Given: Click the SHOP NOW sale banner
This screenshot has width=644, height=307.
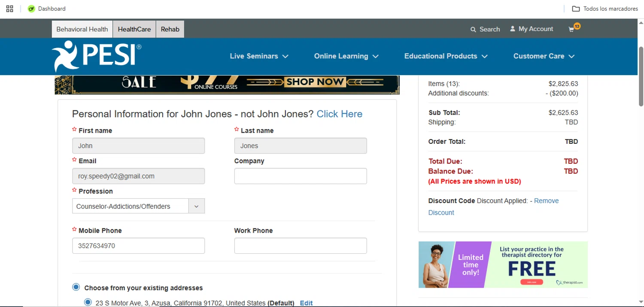Looking at the screenshot, I should pyautogui.click(x=227, y=85).
